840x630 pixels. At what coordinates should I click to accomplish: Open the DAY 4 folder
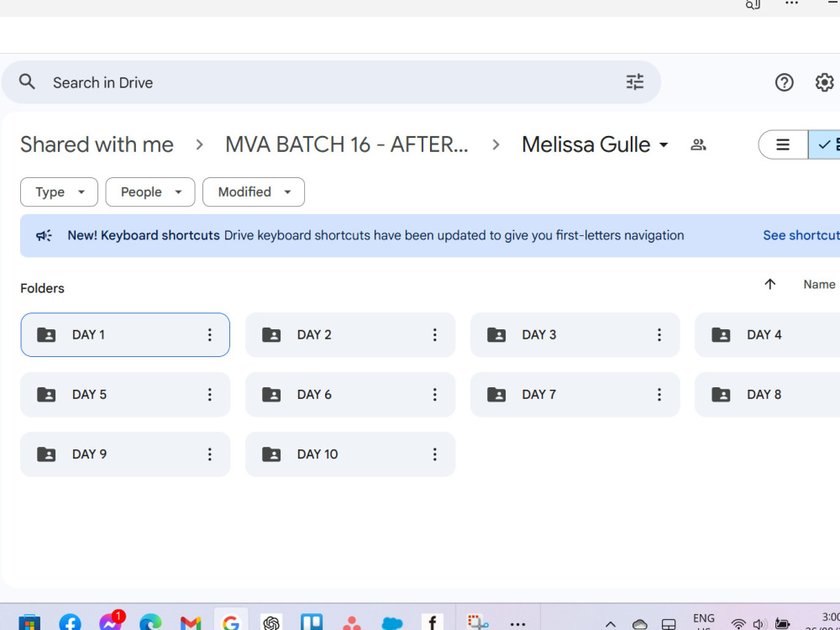click(x=767, y=335)
